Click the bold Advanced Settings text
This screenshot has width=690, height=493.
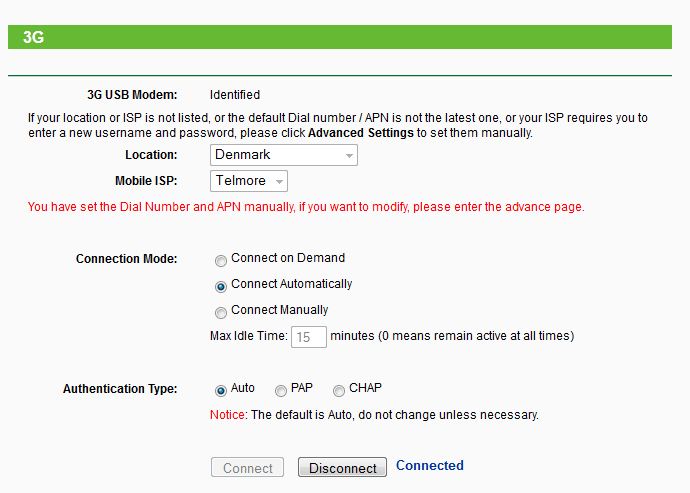360,132
